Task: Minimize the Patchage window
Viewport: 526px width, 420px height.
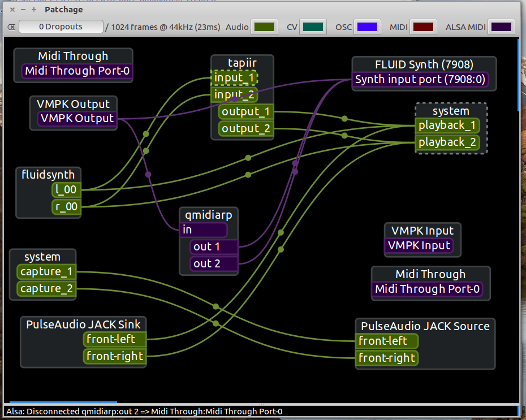Action: [23, 10]
